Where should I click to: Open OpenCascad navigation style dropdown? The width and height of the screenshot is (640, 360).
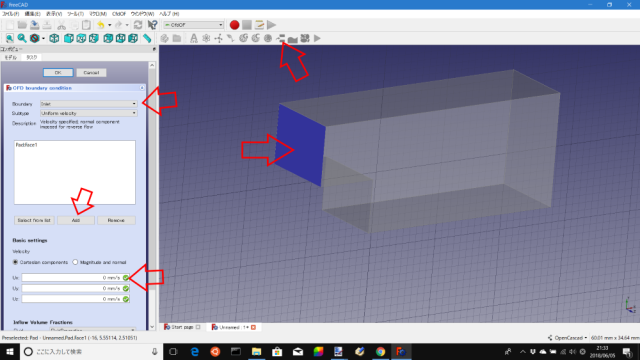point(568,338)
